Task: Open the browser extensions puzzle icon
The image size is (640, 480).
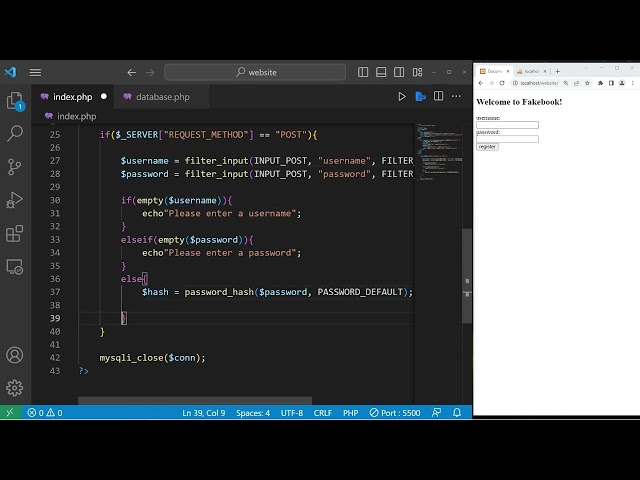Action: [x=600, y=83]
